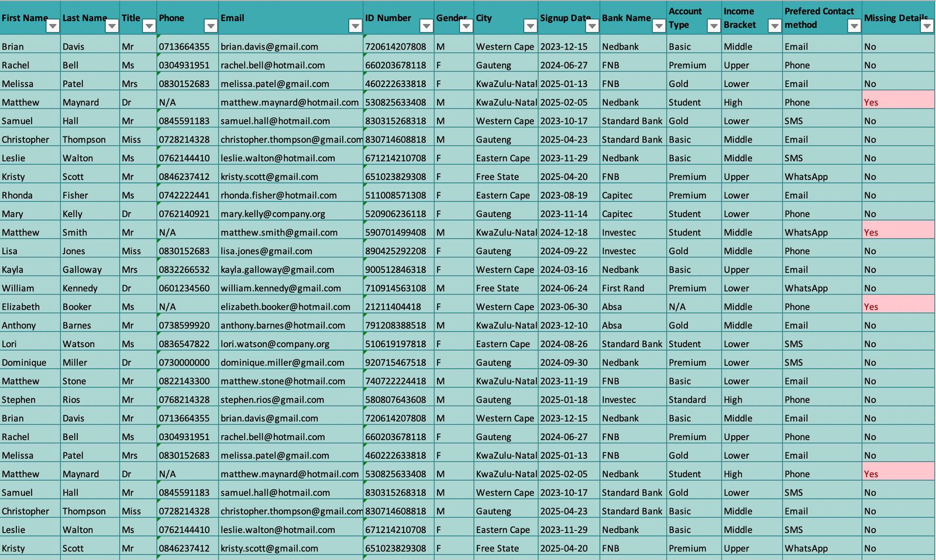This screenshot has height=560, width=936.
Task: Select cell 'rhonda.fisher@hotmail.com'
Action: coord(291,195)
